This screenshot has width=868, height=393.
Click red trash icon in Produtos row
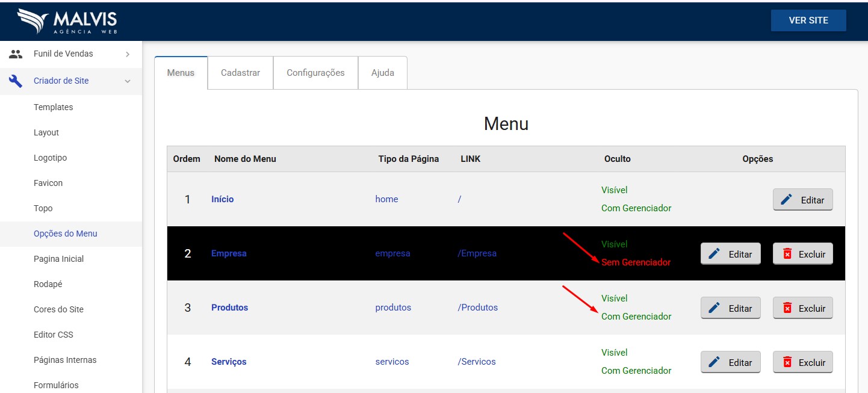tap(787, 308)
